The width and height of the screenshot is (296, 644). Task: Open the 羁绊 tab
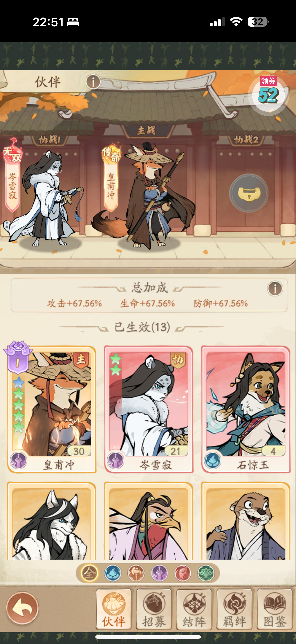tap(234, 609)
